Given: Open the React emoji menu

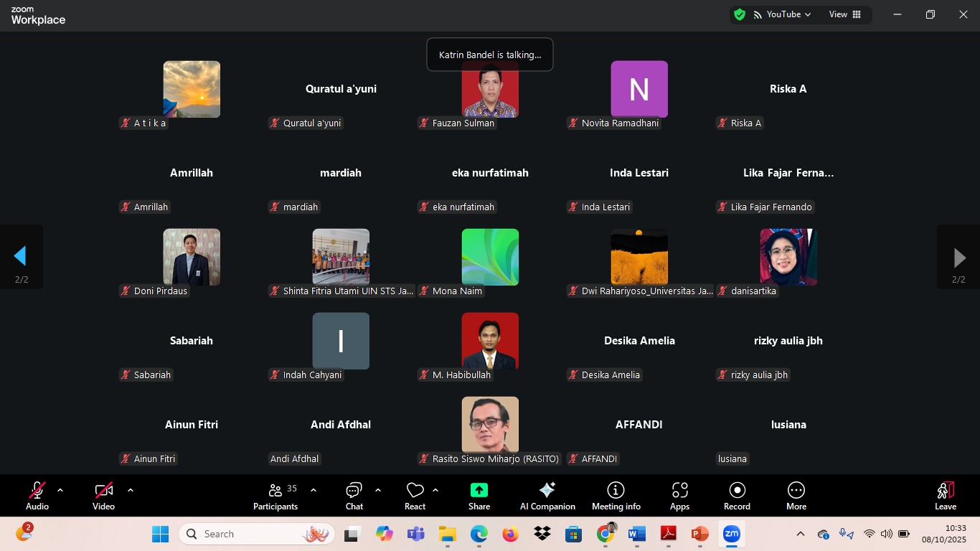Looking at the screenshot, I should click(415, 496).
